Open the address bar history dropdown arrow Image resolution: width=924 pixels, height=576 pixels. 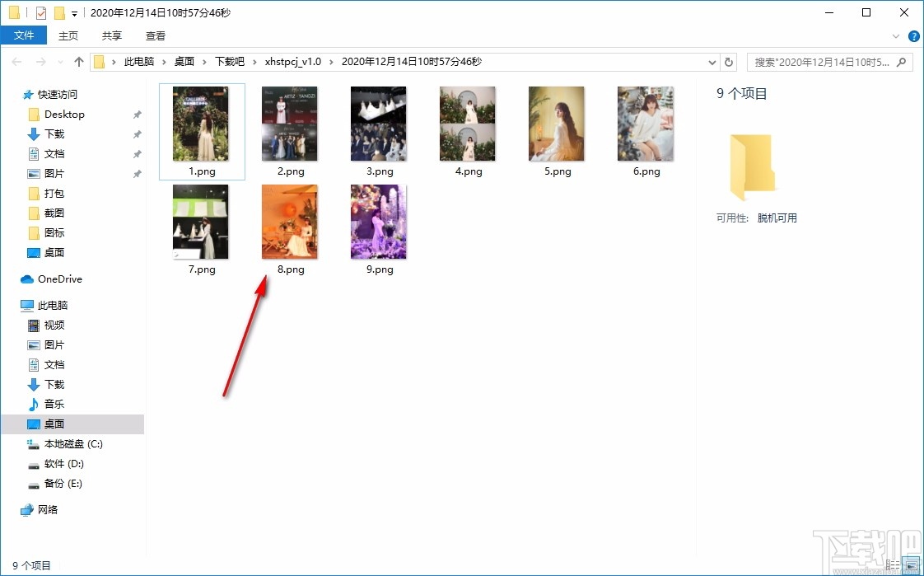[712, 61]
